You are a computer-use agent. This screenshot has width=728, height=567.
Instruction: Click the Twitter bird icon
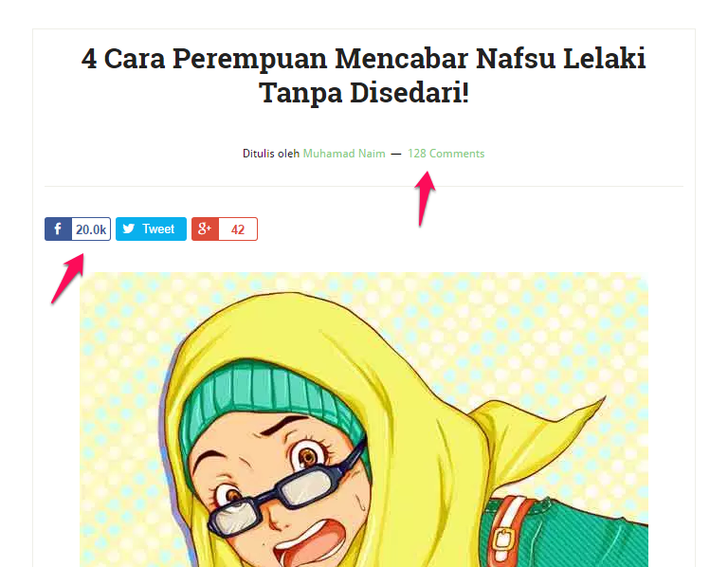click(x=129, y=229)
